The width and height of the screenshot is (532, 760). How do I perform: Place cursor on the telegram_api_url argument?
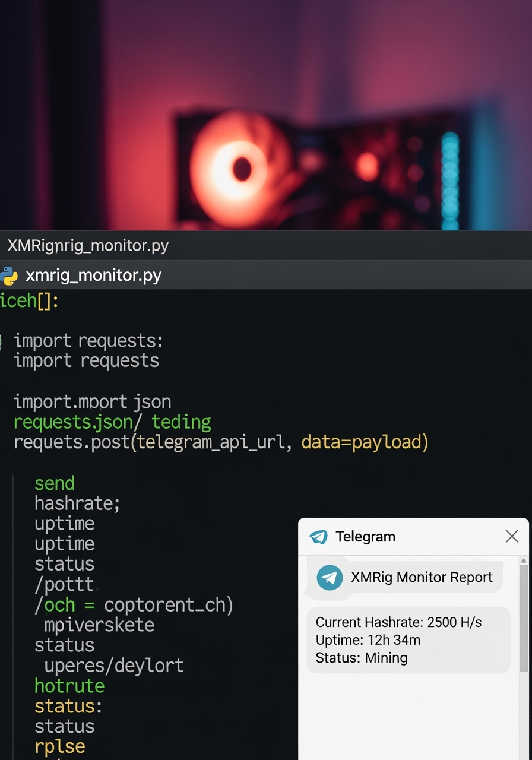[x=210, y=442]
